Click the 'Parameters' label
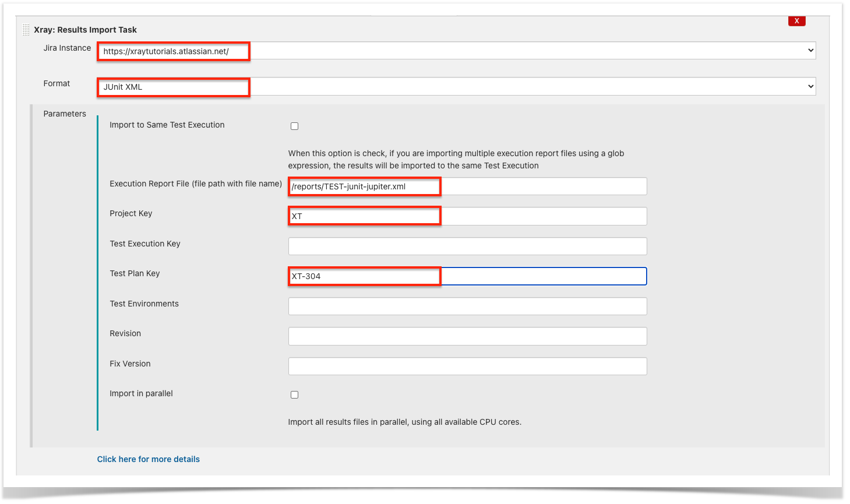Screen dimensions: 850x504 click(65, 114)
